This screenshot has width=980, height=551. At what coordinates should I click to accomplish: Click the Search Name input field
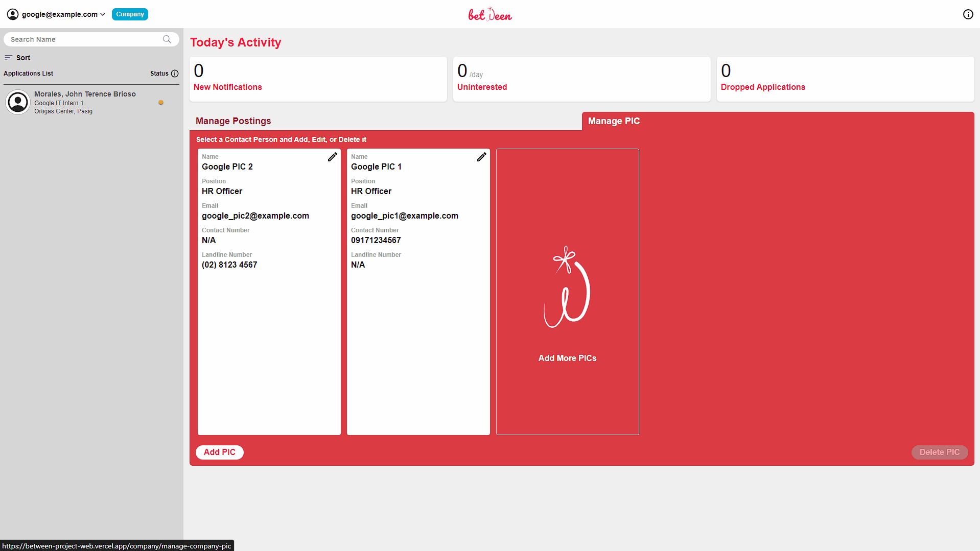84,39
